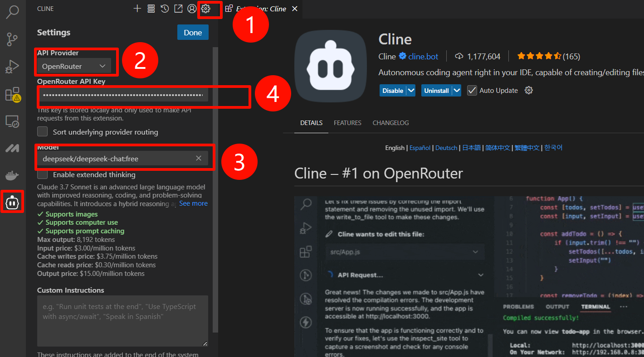The image size is (644, 357).
Task: Open the 繁體中文 readme link
Action: [527, 148]
